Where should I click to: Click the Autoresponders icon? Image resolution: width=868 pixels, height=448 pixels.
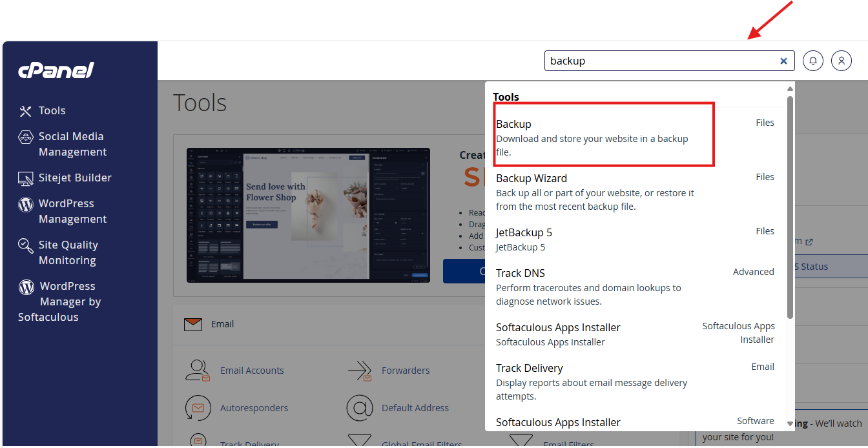pos(198,408)
